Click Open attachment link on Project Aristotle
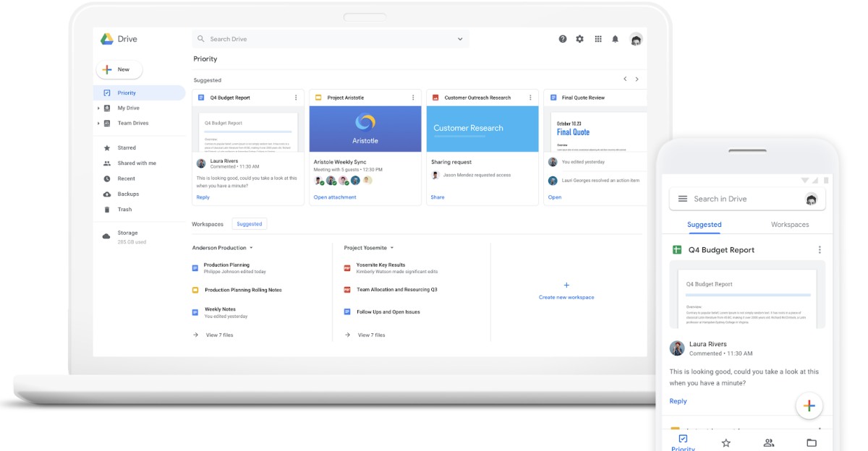Image resolution: width=868 pixels, height=451 pixels. click(x=335, y=197)
